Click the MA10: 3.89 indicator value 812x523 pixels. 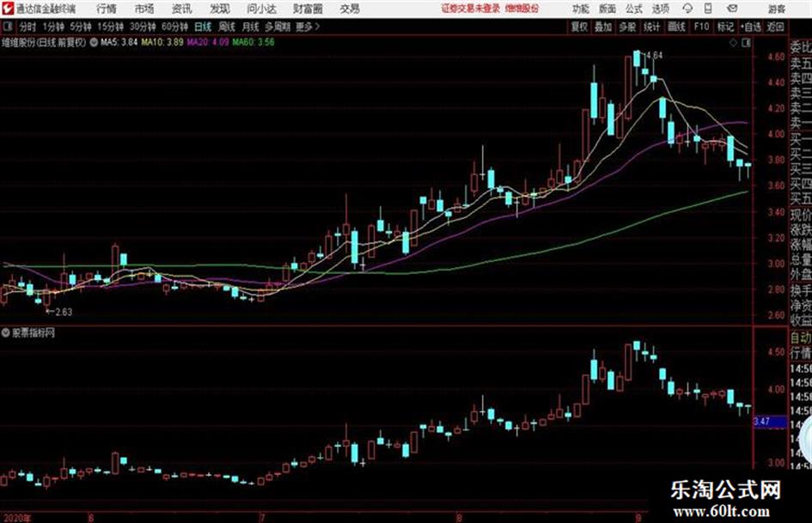tap(162, 42)
